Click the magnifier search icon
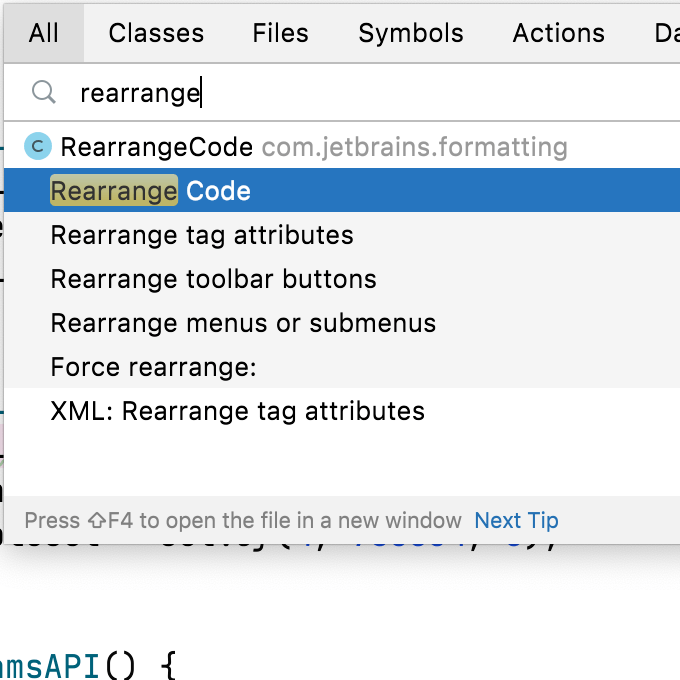The width and height of the screenshot is (680, 680). click(43, 93)
